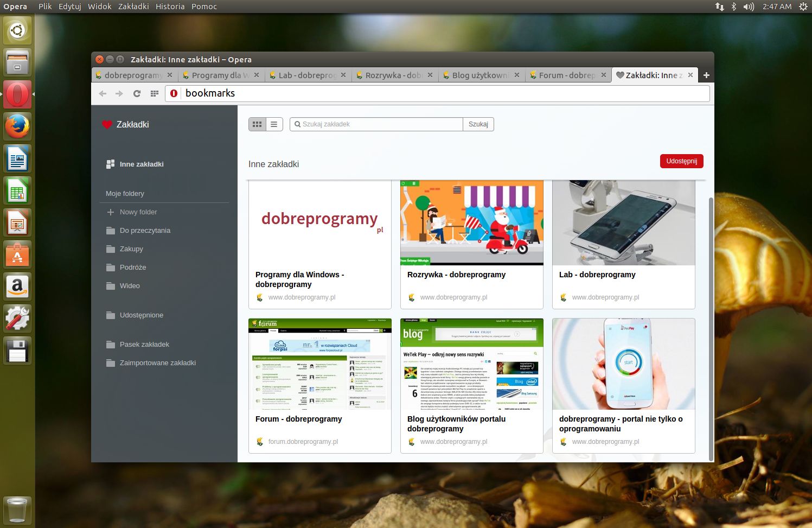Open dobreprogramy portal bookmark thumbnail
This screenshot has width=812, height=528.
click(624, 364)
